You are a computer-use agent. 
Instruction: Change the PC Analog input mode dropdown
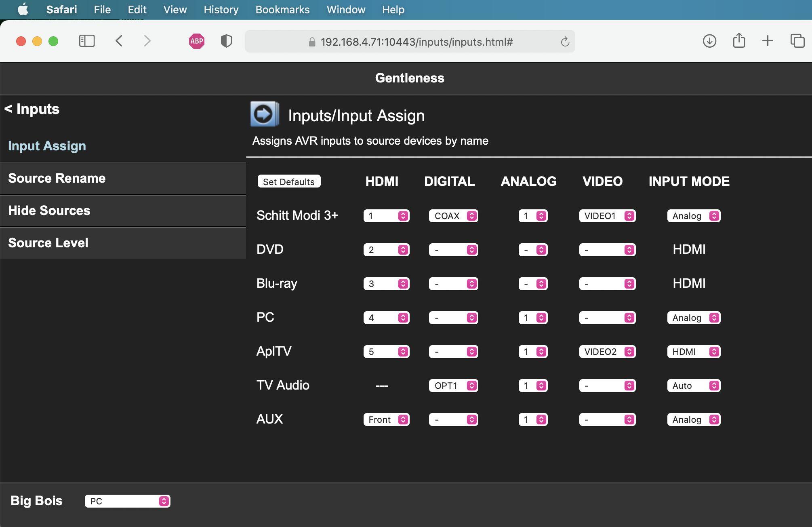pyautogui.click(x=693, y=318)
